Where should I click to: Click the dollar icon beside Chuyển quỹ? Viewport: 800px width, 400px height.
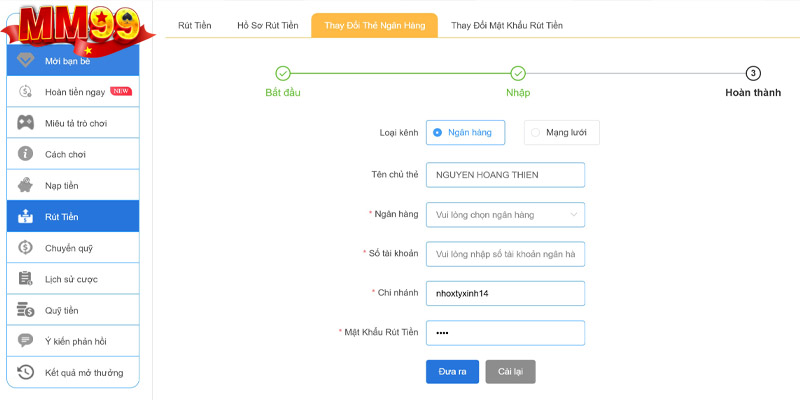[26, 247]
